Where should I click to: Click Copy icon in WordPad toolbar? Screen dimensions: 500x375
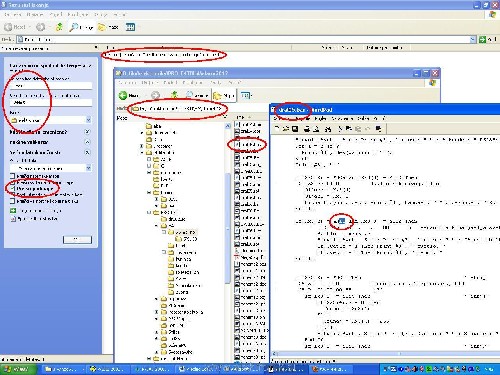click(349, 129)
